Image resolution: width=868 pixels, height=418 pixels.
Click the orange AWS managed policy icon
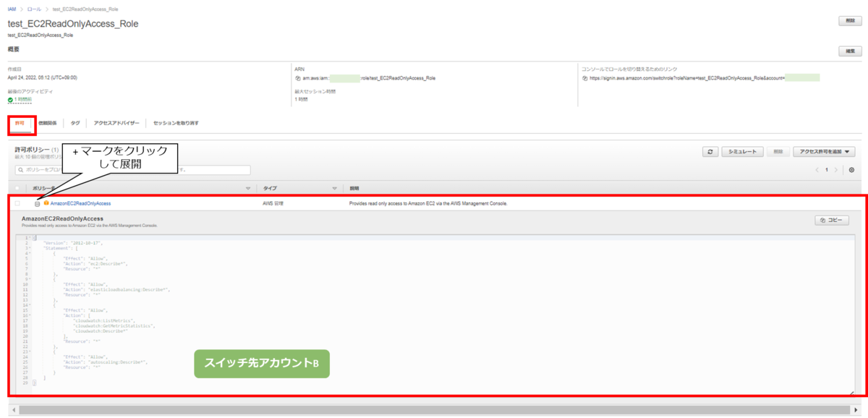click(46, 203)
